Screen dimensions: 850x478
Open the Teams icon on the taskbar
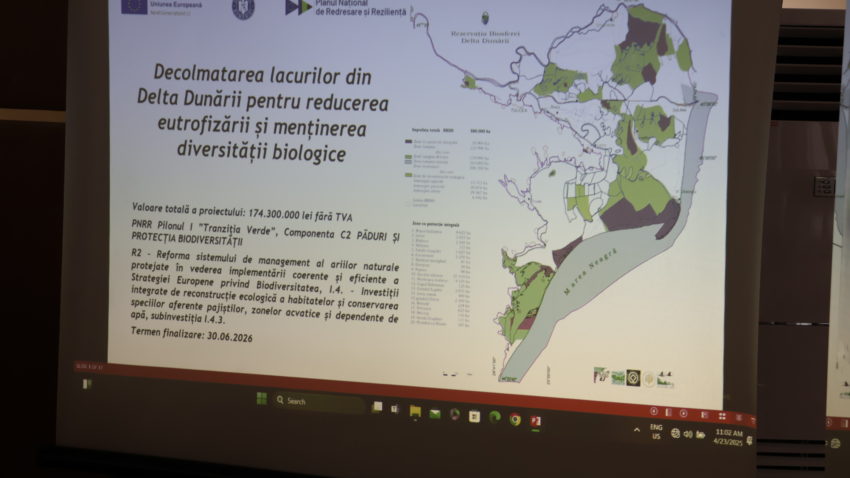click(395, 409)
